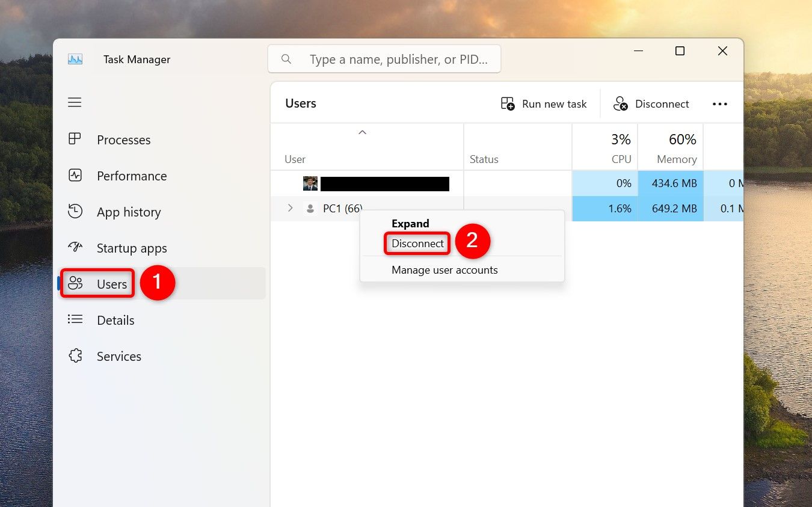Sort by the Memory column header
The height and width of the screenshot is (507, 812).
point(670,147)
